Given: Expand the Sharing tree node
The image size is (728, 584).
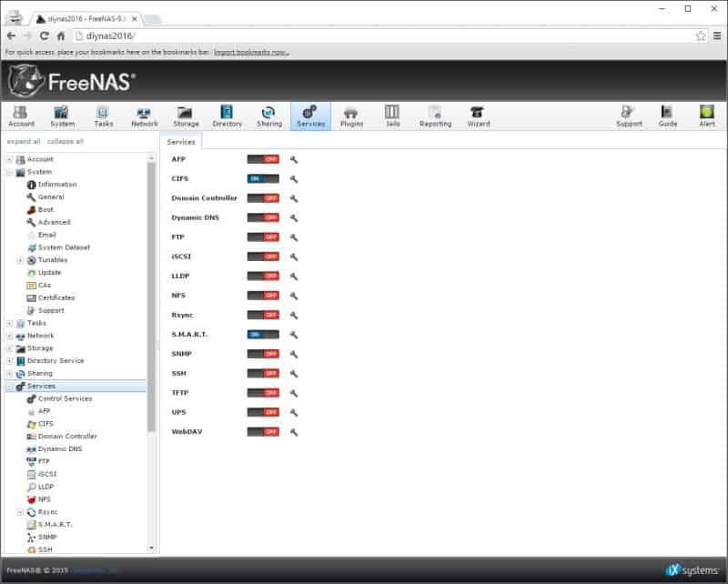Looking at the screenshot, I should tap(10, 374).
